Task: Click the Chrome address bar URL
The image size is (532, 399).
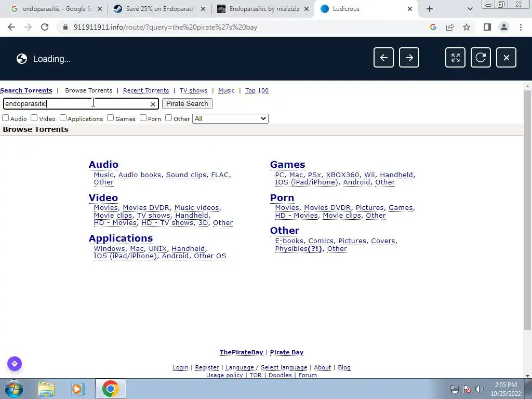Action: coord(165,27)
